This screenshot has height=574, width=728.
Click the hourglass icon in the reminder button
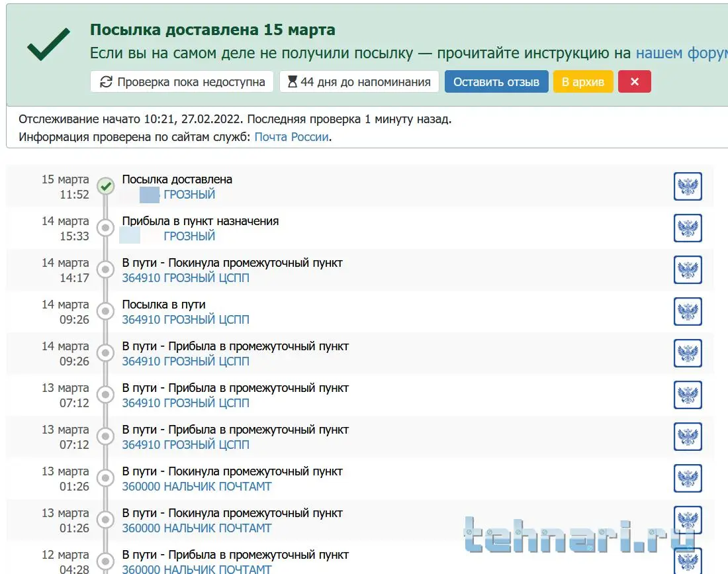[292, 81]
